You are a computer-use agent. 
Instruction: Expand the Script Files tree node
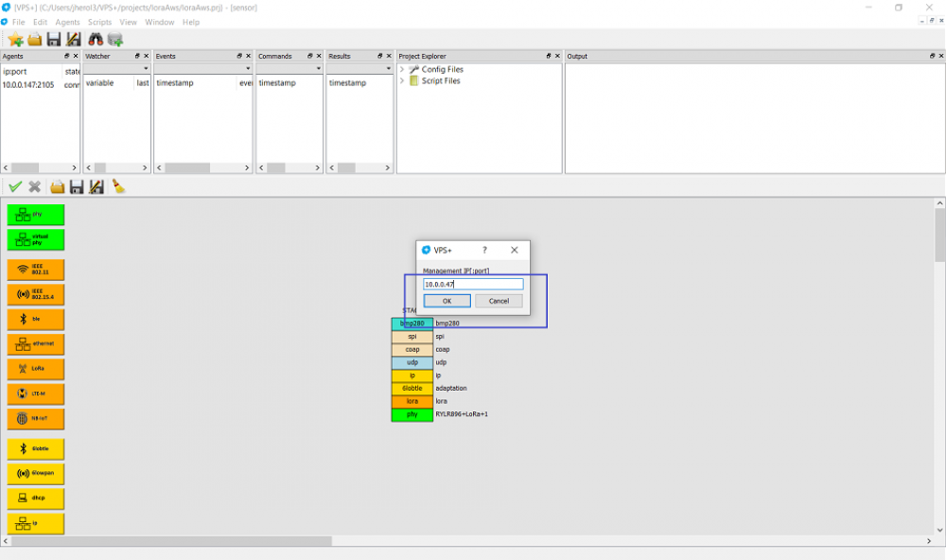pos(402,80)
